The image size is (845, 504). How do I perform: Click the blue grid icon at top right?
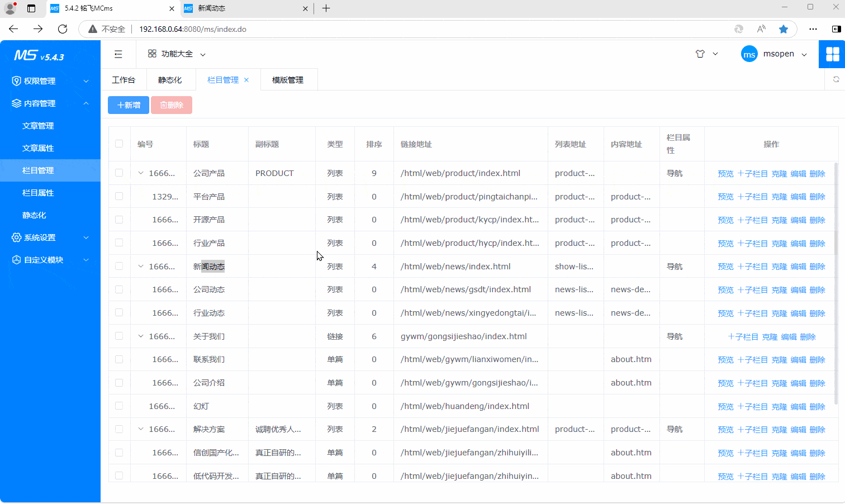(x=832, y=54)
